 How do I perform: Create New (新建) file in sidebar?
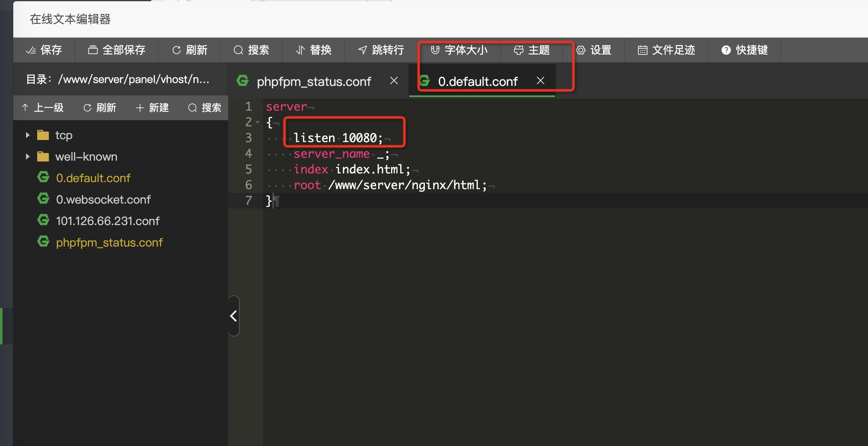point(152,108)
